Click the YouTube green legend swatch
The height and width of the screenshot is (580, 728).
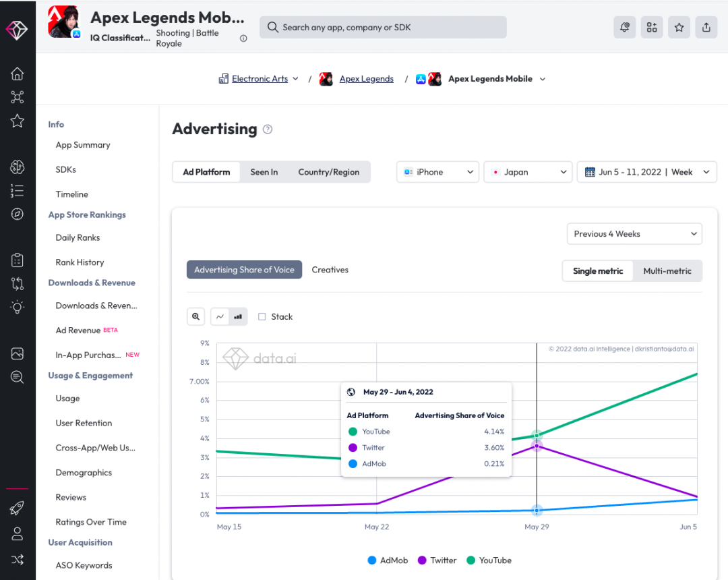click(471, 560)
